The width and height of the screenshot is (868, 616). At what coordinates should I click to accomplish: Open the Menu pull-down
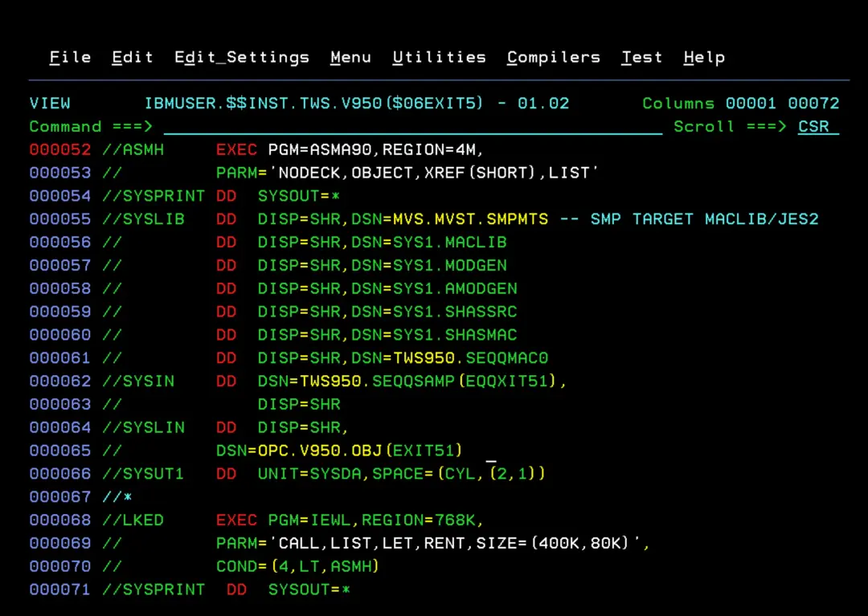351,57
